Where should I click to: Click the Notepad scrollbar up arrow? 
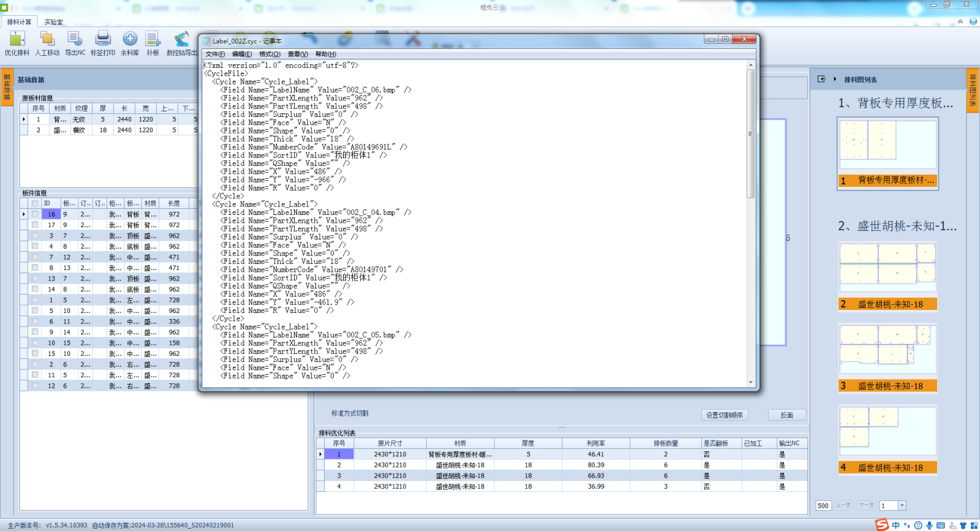click(750, 64)
